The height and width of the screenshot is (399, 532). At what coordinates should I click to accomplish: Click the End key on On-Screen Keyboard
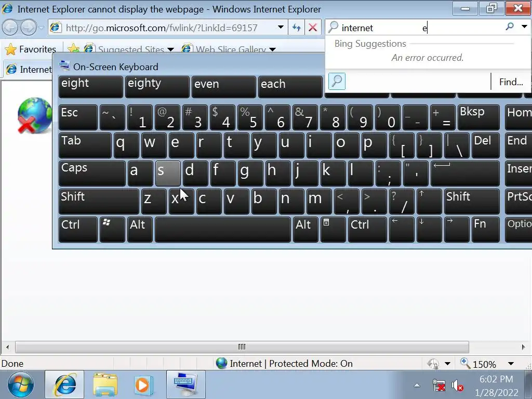pyautogui.click(x=518, y=145)
